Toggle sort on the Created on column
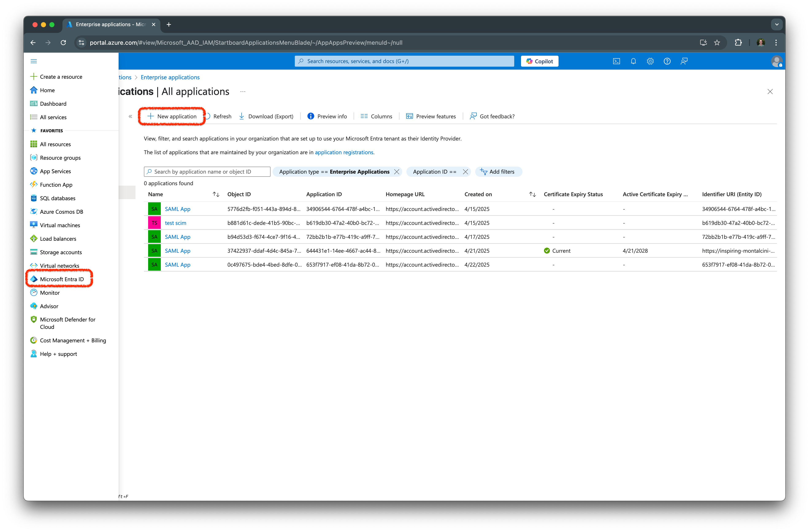809x532 pixels. pyautogui.click(x=532, y=194)
